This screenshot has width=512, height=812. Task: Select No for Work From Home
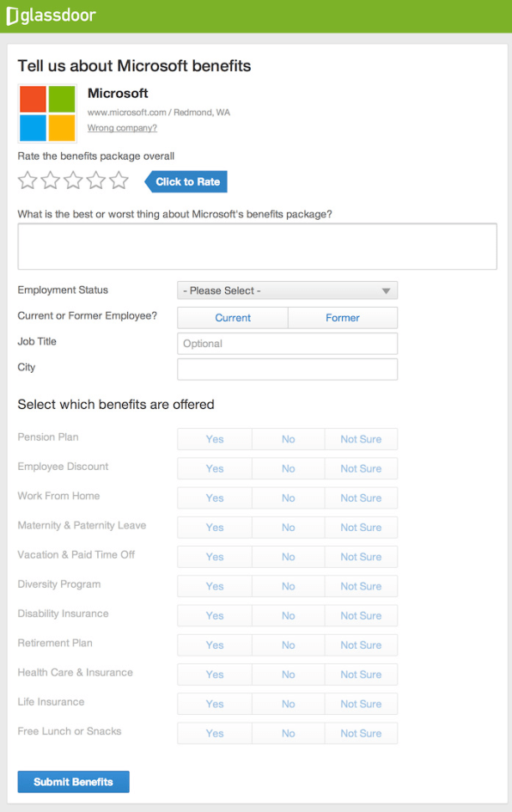click(x=289, y=498)
